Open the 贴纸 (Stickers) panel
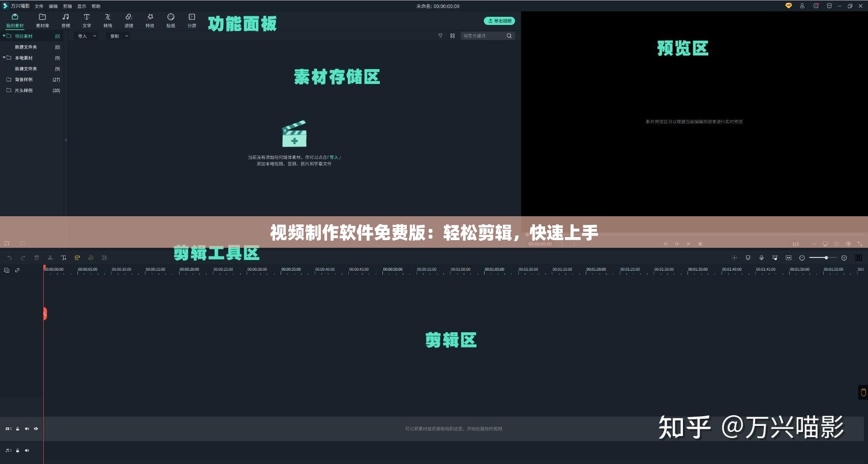The width and height of the screenshot is (868, 464). pyautogui.click(x=171, y=21)
